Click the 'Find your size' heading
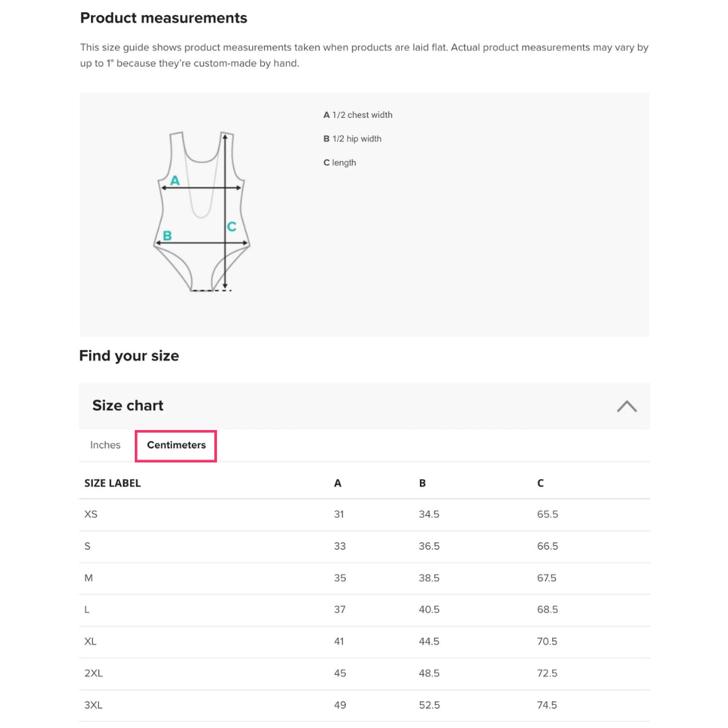Screen dimensions: 728x728 pyautogui.click(x=129, y=356)
